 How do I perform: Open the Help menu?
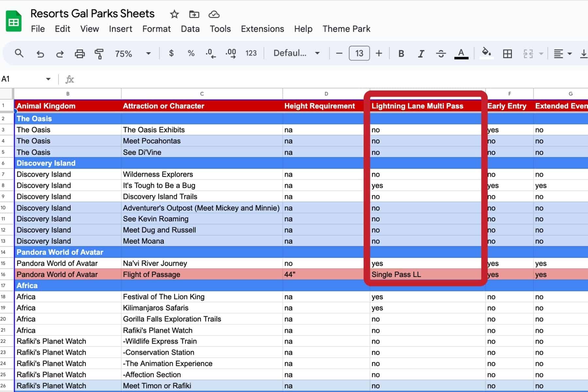tap(303, 29)
